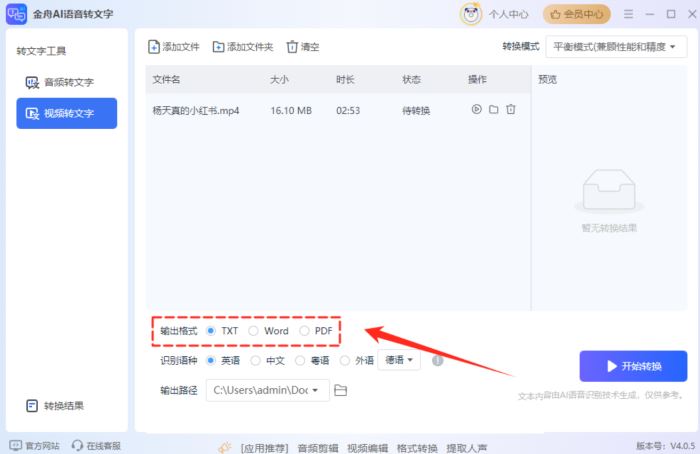Open the hamburger menu icon in title bar
The image size is (700, 454).
pos(628,14)
